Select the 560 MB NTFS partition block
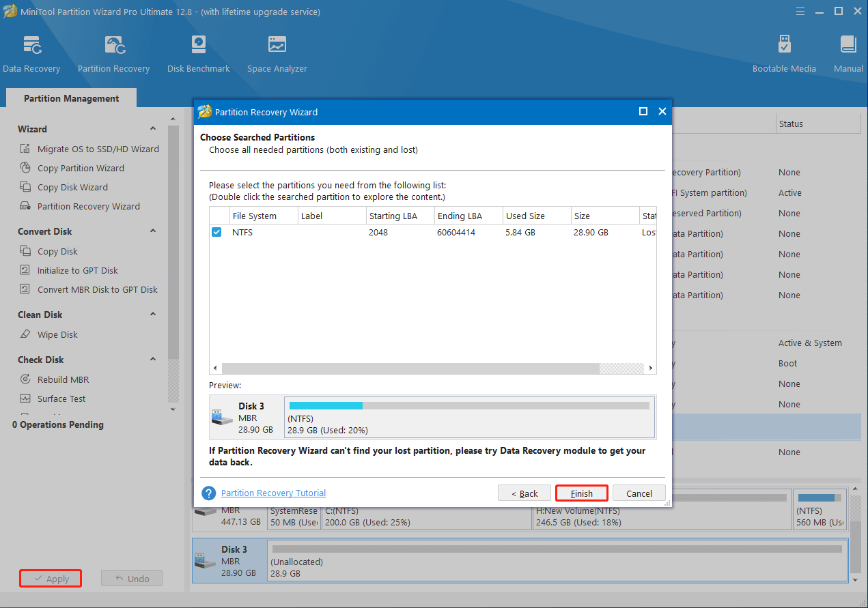The width and height of the screenshot is (868, 608). [820, 509]
